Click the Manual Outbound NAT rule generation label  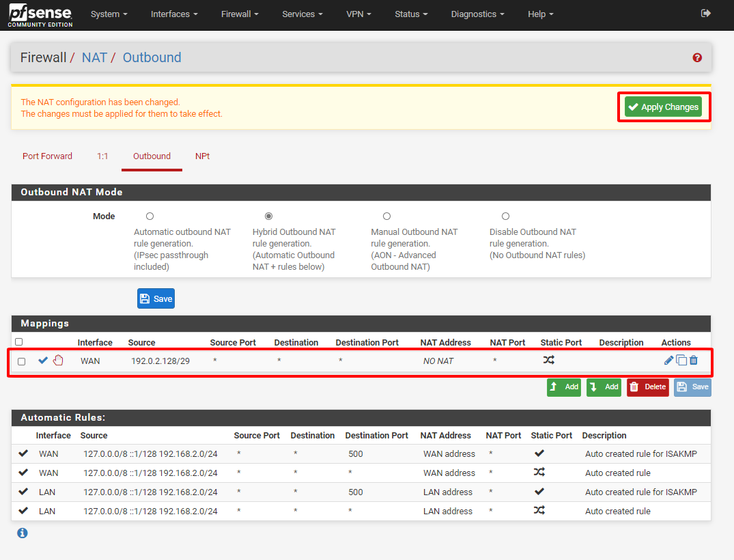414,249
